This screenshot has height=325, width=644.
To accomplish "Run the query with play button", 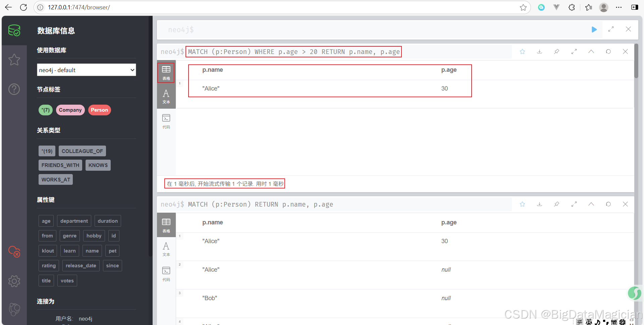I will pyautogui.click(x=594, y=30).
